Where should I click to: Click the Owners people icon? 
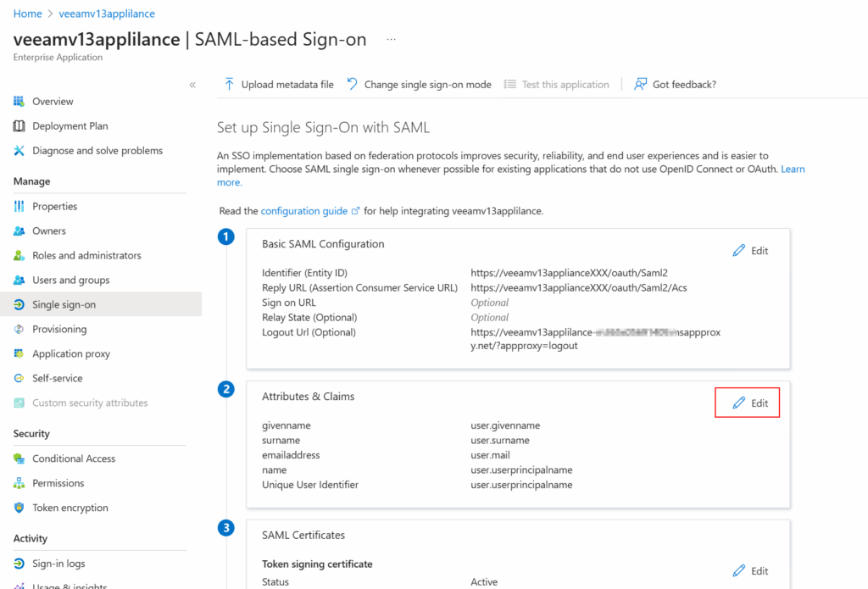19,231
